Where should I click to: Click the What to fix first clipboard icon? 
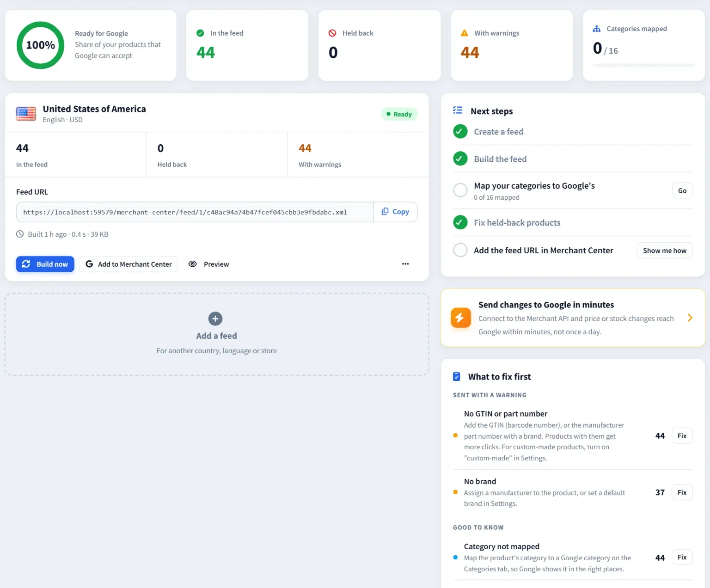(x=457, y=376)
